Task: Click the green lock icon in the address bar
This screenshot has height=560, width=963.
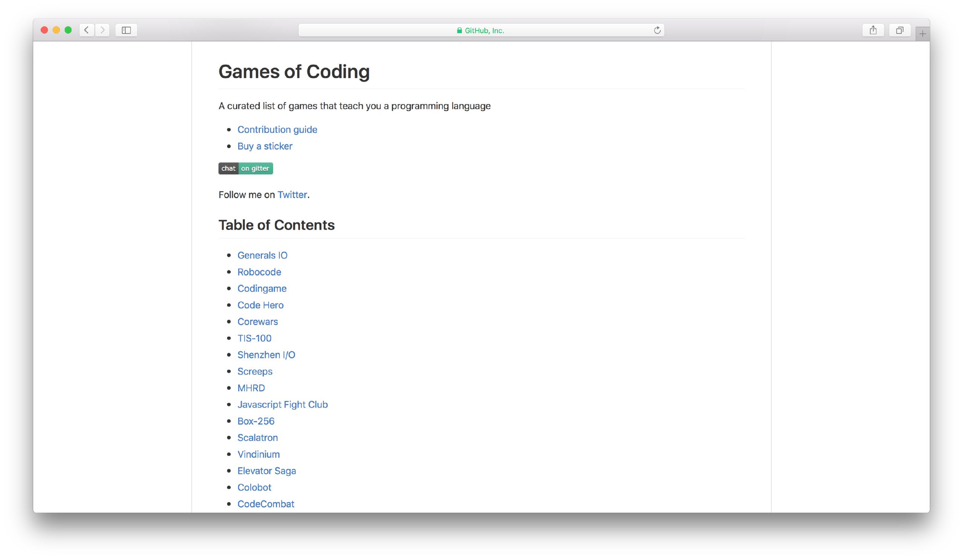Action: coord(460,30)
